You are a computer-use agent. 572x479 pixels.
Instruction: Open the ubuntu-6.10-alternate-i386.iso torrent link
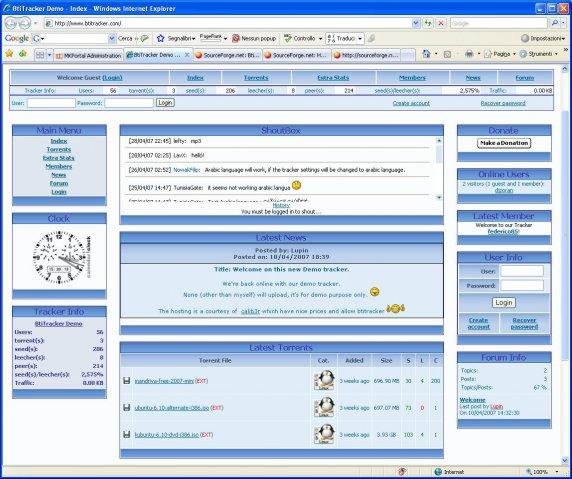172,408
